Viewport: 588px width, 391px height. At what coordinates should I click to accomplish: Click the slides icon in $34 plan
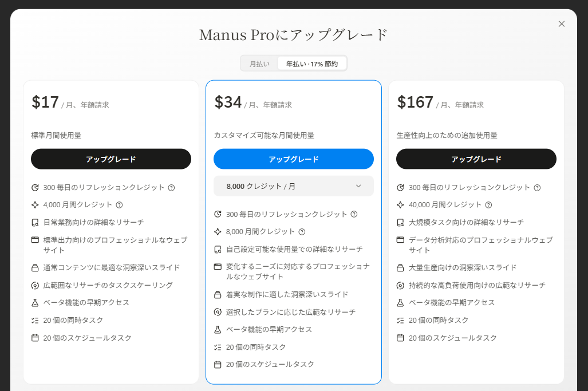click(x=218, y=295)
